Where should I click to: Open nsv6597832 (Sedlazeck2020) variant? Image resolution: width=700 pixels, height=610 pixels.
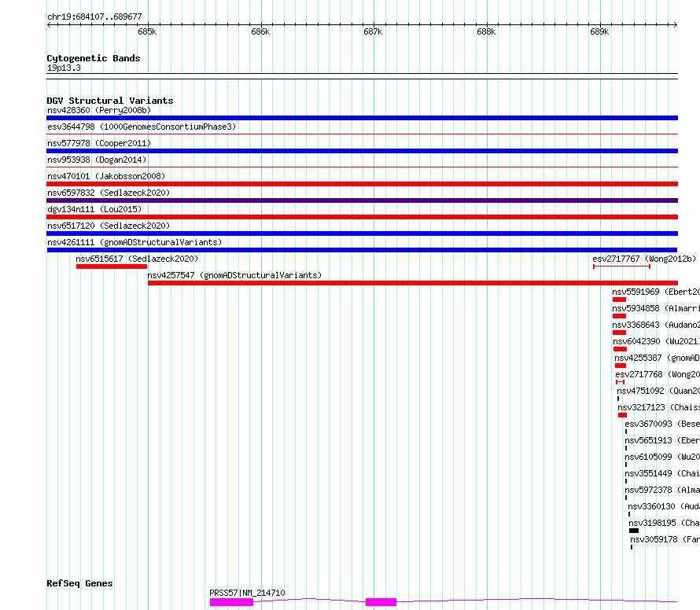[x=109, y=193]
